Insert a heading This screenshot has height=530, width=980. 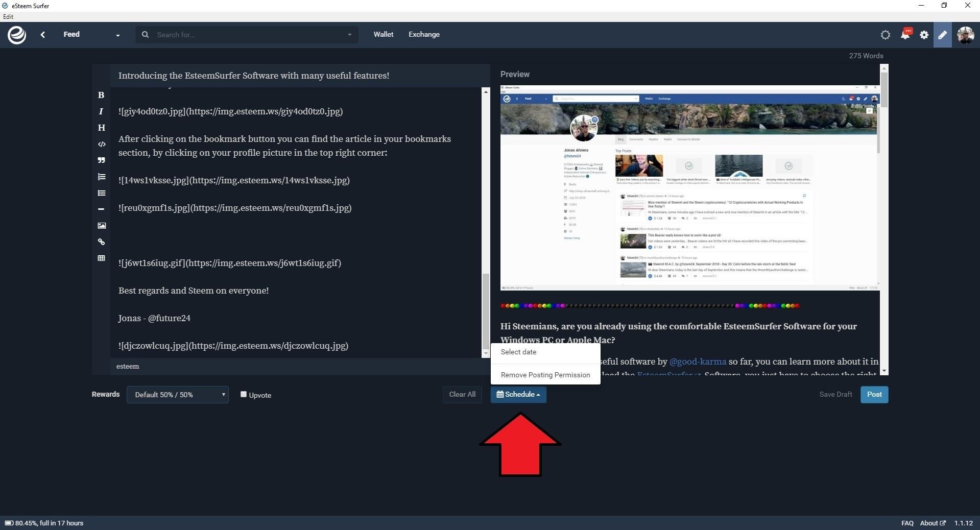click(101, 128)
